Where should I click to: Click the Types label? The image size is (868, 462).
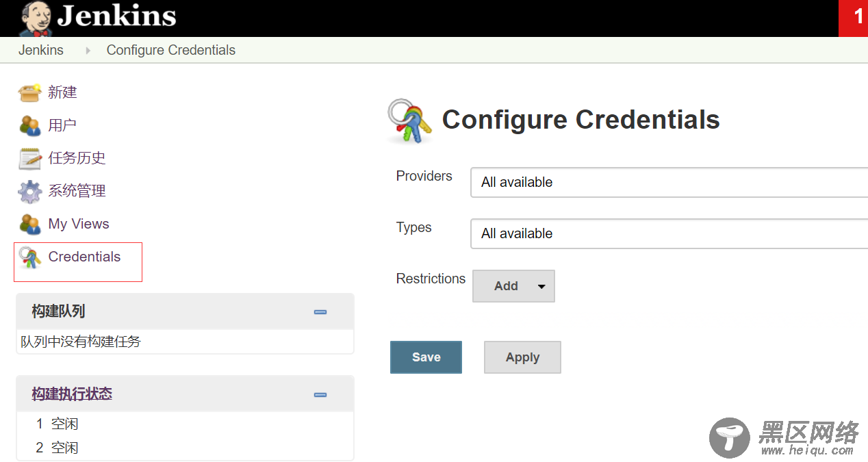(x=414, y=227)
